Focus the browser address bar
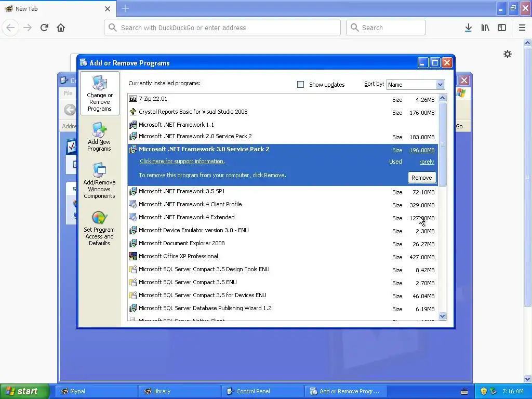 click(x=222, y=28)
